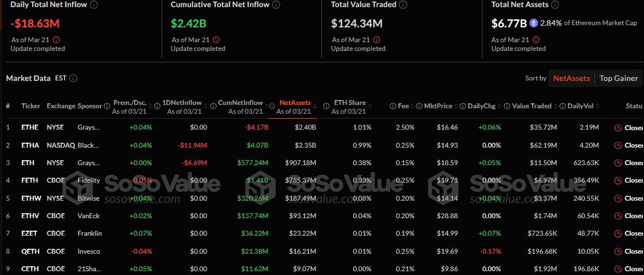Click info icon left of DailyChg header
Image resolution: width=644 pixels, height=275 pixels.
click(462, 106)
